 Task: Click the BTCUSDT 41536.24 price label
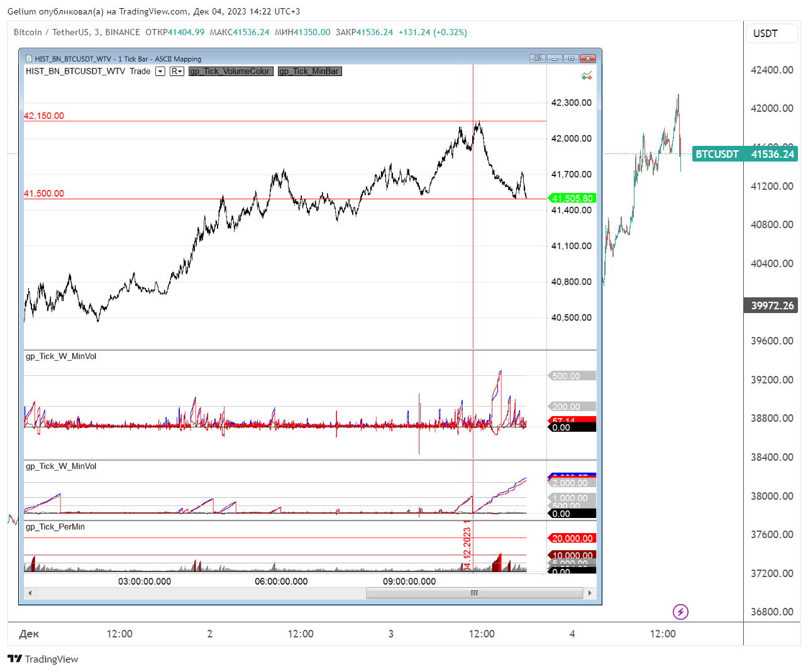(x=745, y=154)
